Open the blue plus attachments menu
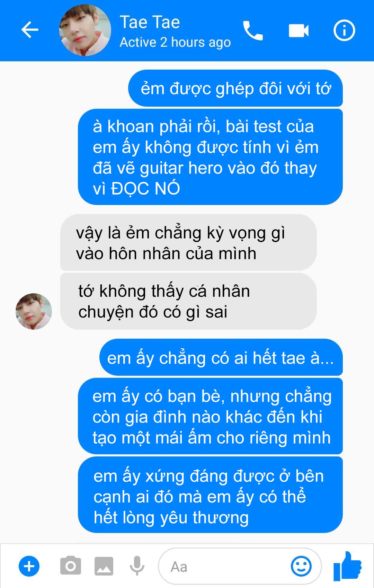Image resolution: width=374 pixels, height=588 pixels. 29,567
